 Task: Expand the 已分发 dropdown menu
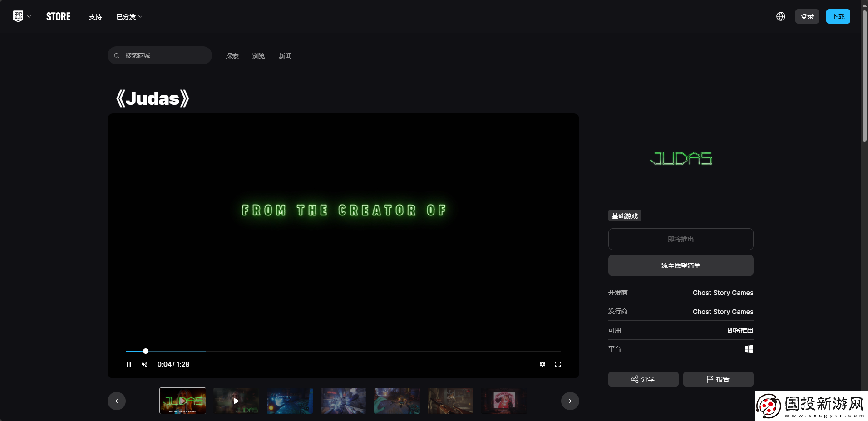pyautogui.click(x=129, y=17)
